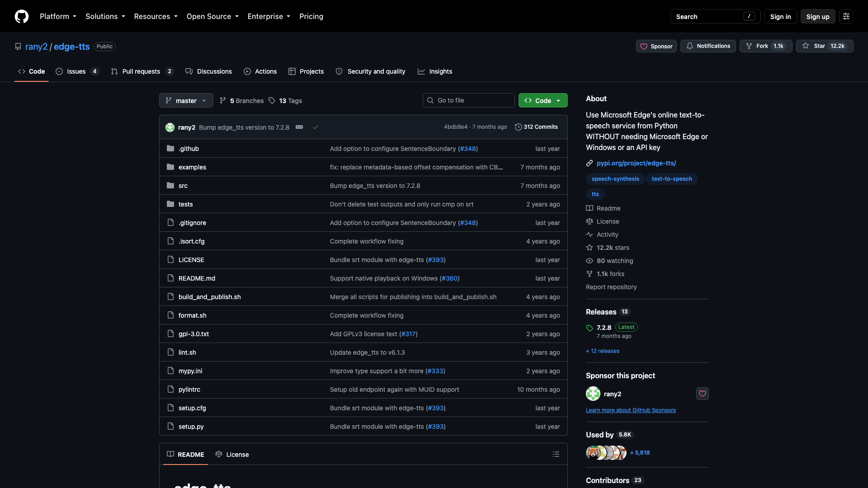This screenshot has height=488, width=868.
Task: Click the Go to file search field
Action: (x=469, y=100)
